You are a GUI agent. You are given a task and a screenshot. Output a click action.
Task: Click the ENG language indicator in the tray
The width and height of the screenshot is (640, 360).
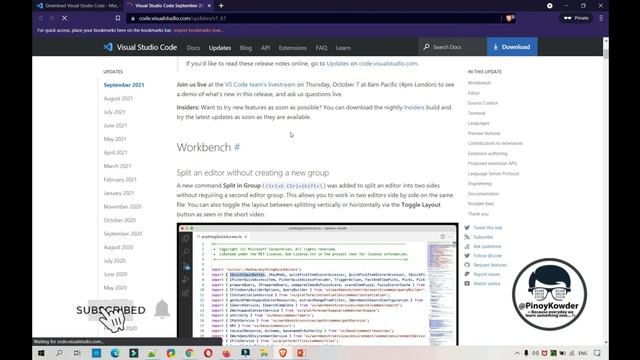[583, 353]
